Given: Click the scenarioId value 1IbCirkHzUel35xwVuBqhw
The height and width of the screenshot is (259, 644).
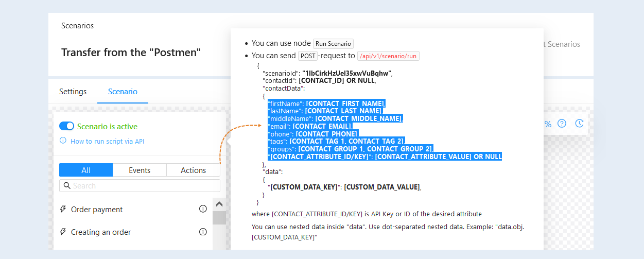Looking at the screenshot, I should [347, 73].
